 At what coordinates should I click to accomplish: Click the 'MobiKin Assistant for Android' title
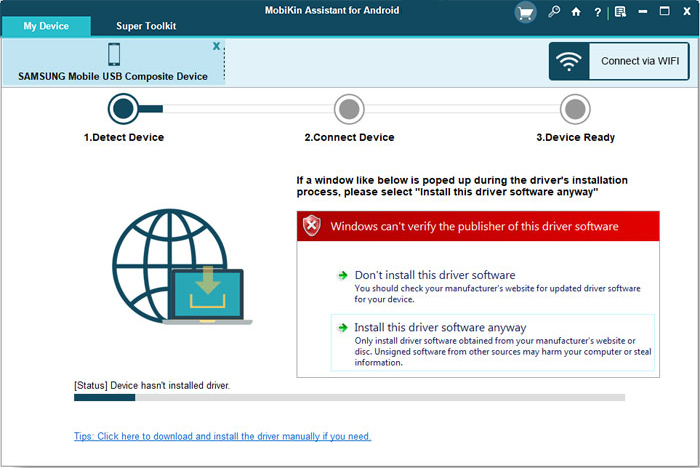(x=332, y=10)
